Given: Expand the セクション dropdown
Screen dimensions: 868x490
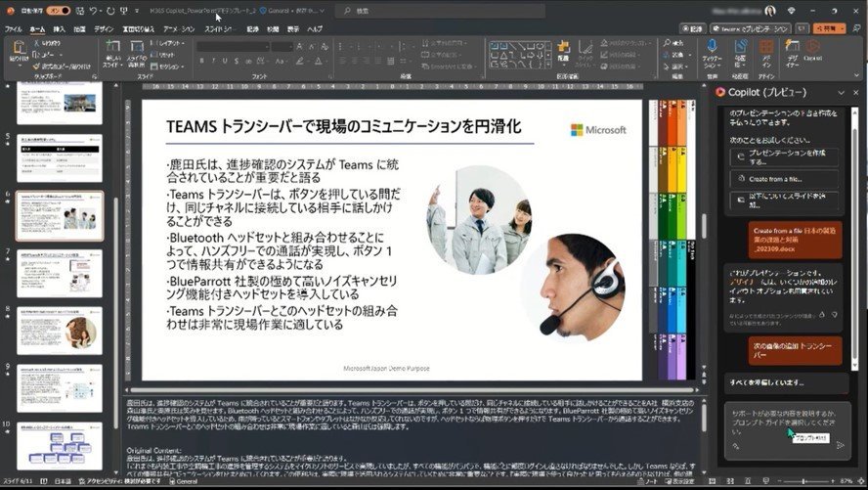Looking at the screenshot, I should pos(167,67).
